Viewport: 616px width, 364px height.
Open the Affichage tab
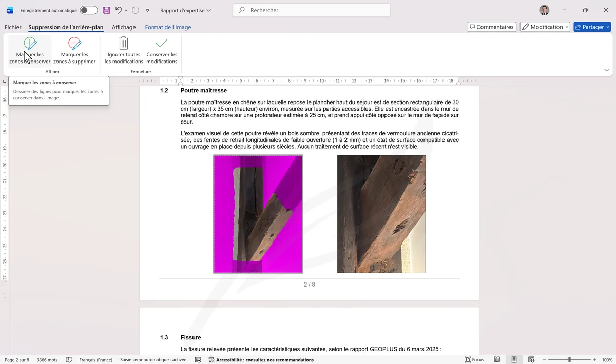(x=123, y=27)
